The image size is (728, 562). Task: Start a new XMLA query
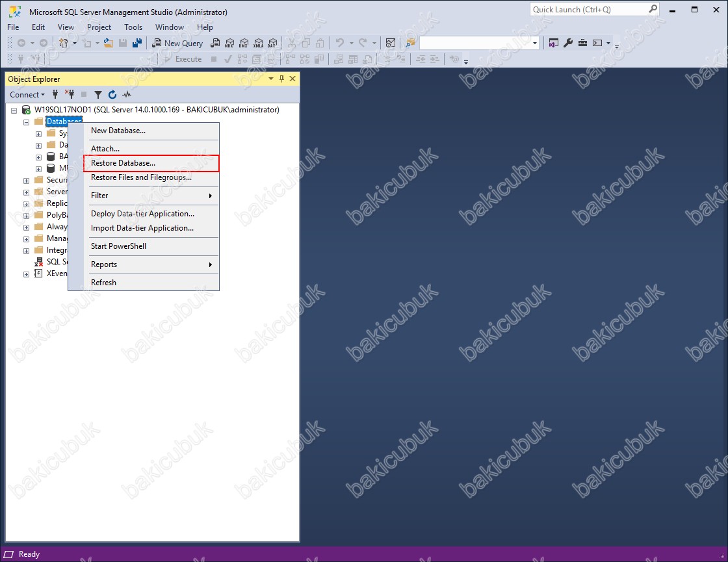pyautogui.click(x=258, y=43)
